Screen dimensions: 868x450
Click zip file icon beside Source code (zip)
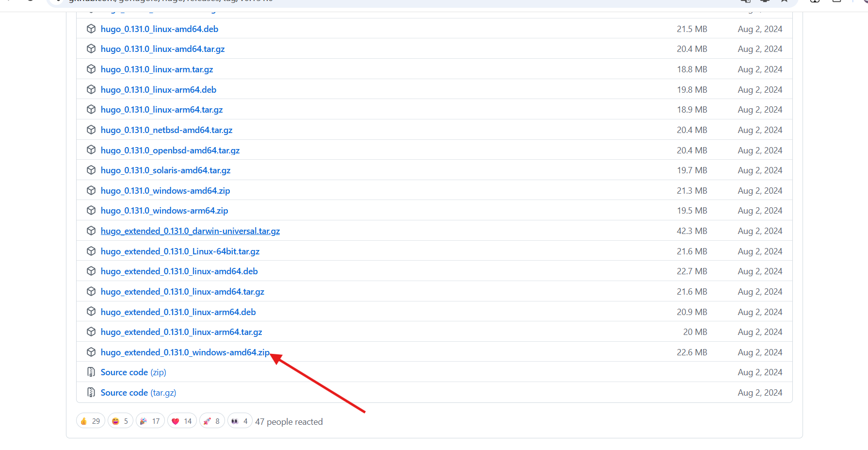[91, 372]
